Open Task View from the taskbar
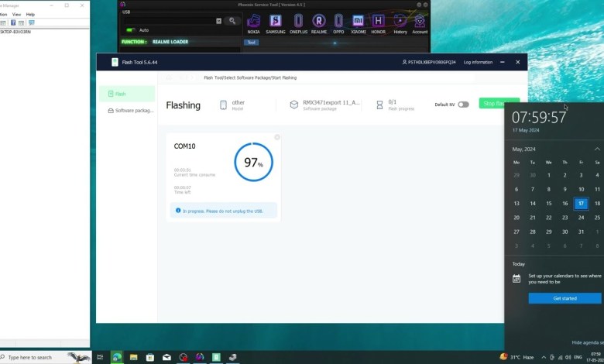 tap(100, 357)
